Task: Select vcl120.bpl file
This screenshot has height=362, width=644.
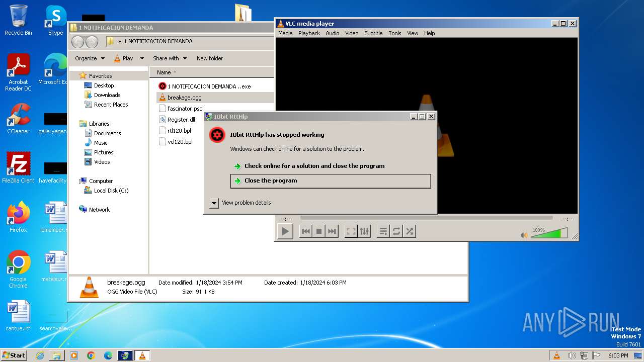Action: tap(175, 142)
